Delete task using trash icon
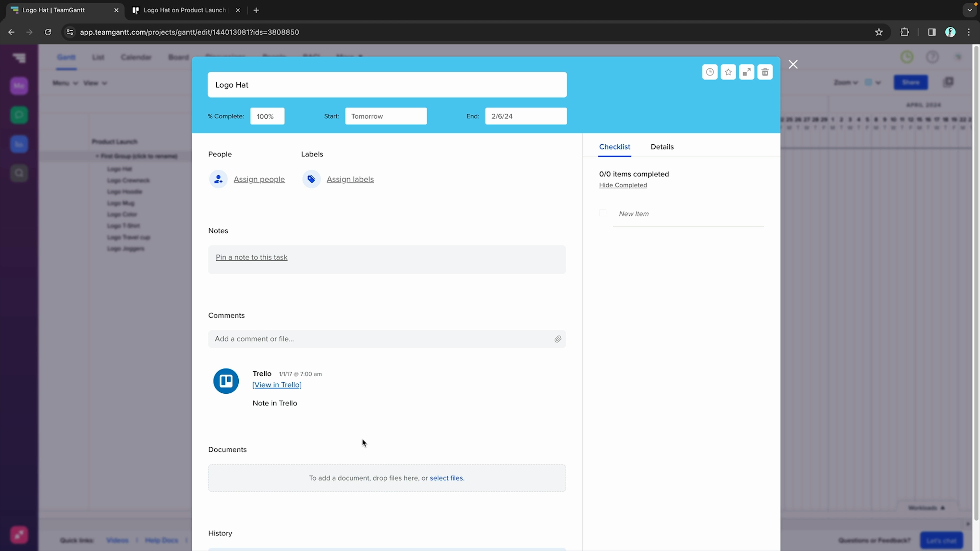Image resolution: width=980 pixels, height=551 pixels. (x=765, y=72)
